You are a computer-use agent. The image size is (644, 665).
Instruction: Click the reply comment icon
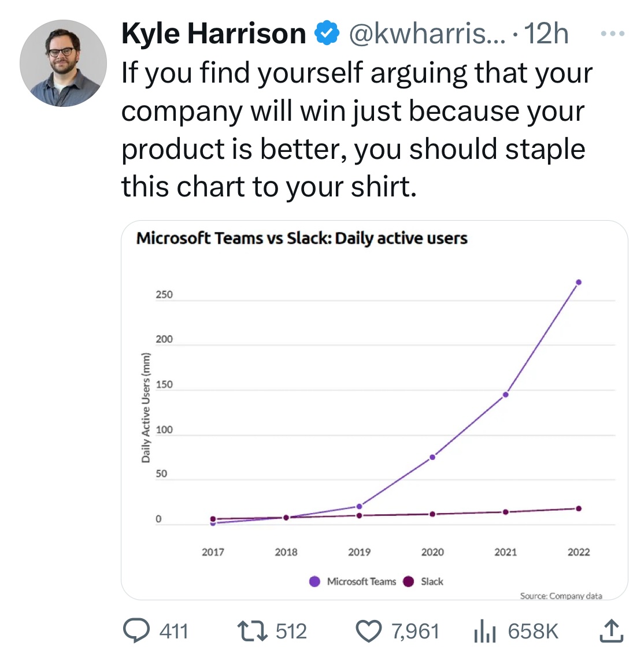point(136,631)
